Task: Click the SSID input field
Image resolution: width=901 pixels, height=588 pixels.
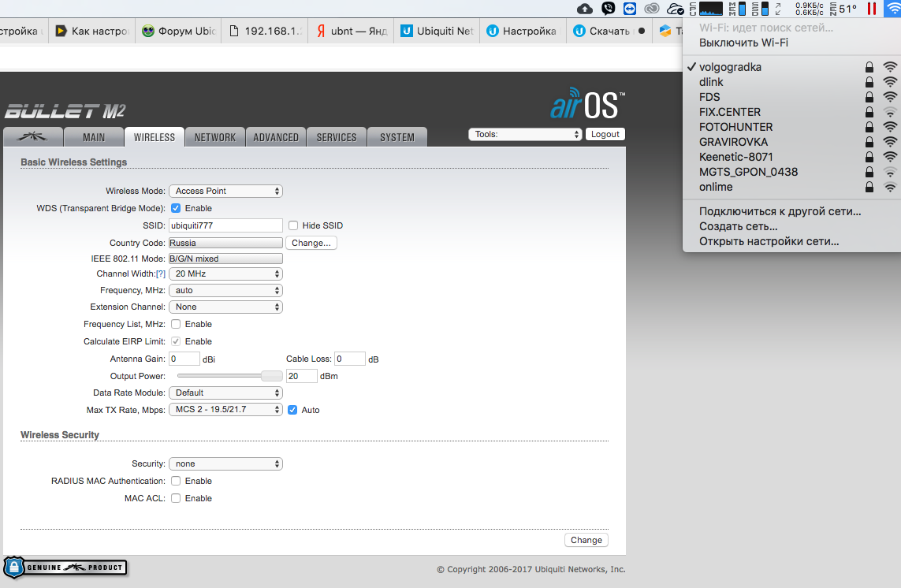Action: [225, 225]
